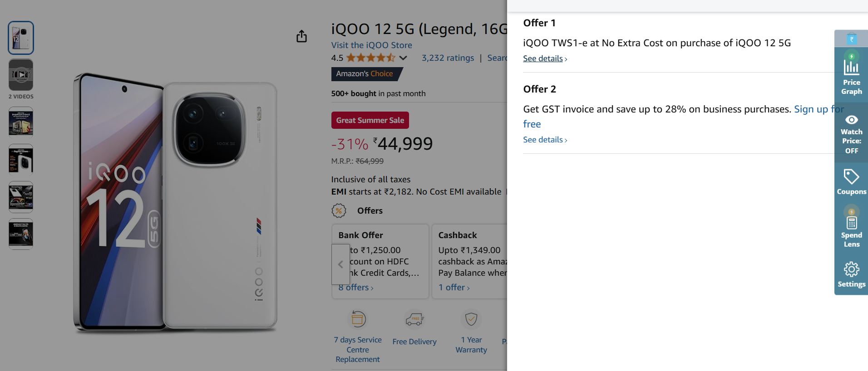Select the 2 VIDEOS thumbnail
Screen dimensions: 868x371
[x=21, y=75]
